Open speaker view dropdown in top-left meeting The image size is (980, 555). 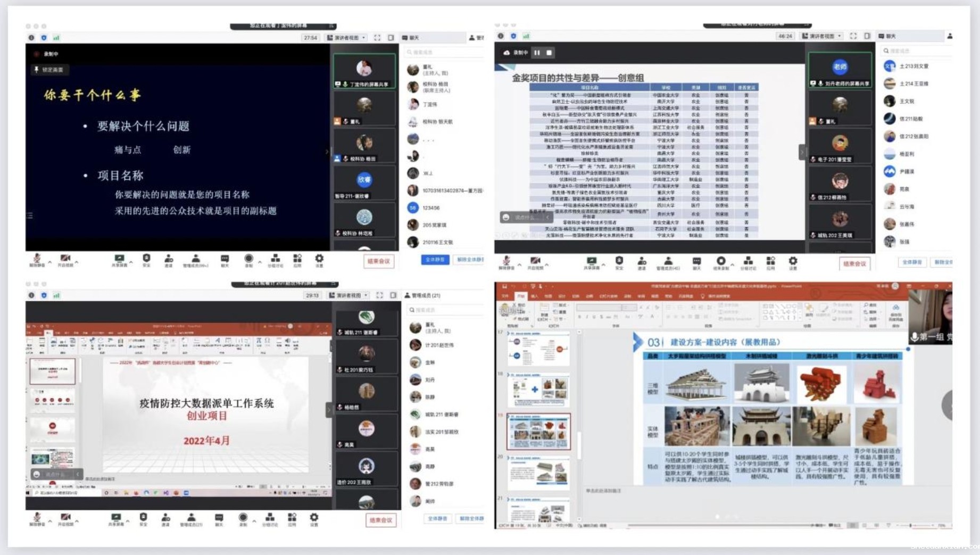[346, 38]
